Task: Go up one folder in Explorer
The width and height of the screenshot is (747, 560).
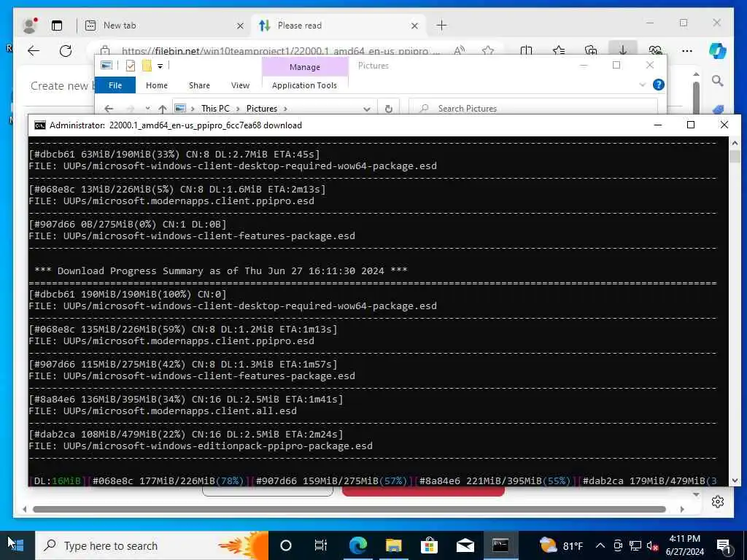Action: pyautogui.click(x=163, y=109)
